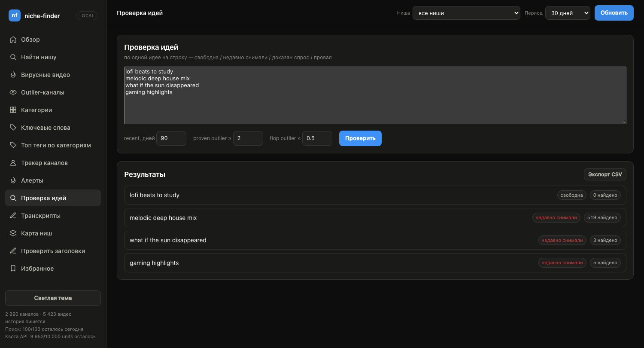The width and height of the screenshot is (644, 348).
Task: Click the niche-finder app title
Action: 42,16
